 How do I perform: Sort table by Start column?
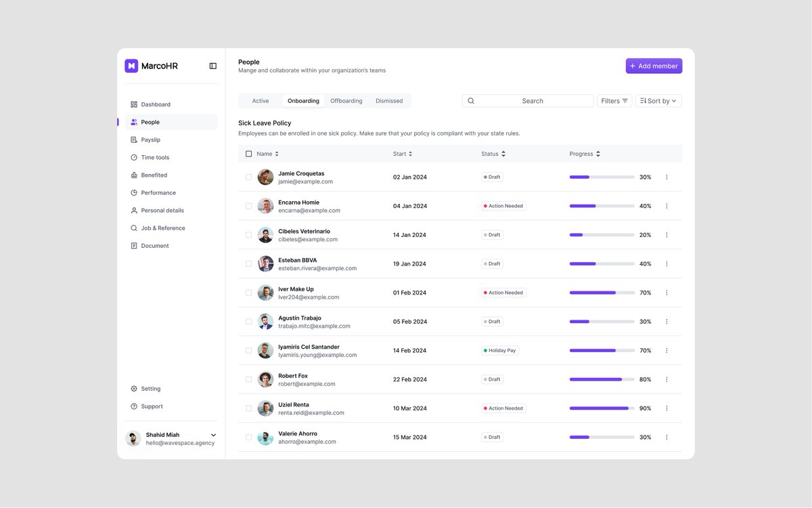pyautogui.click(x=403, y=154)
